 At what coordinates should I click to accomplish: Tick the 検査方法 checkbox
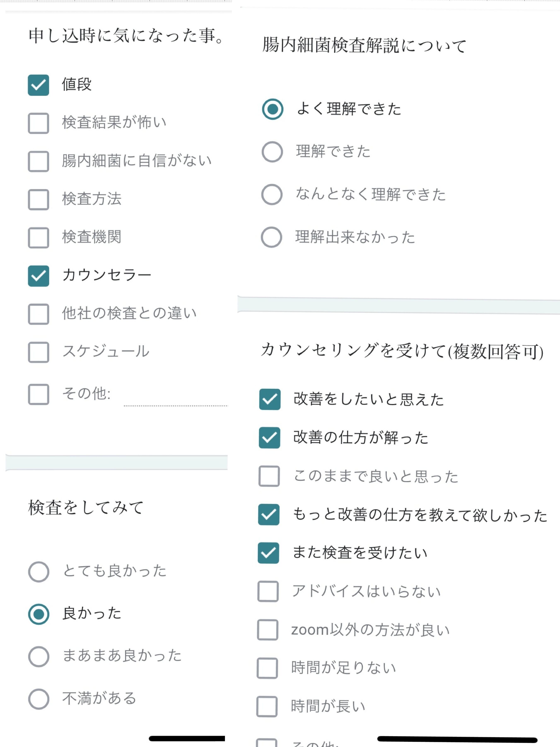click(x=38, y=200)
